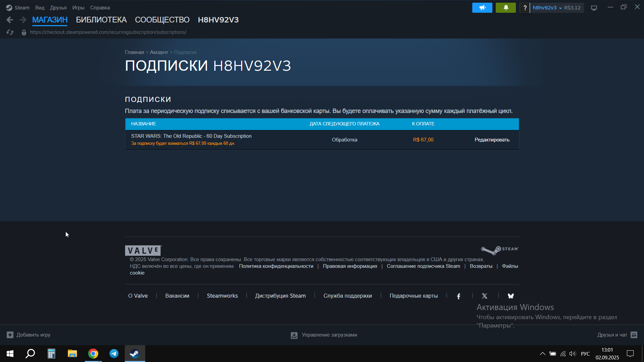This screenshot has height=362, width=644.
Task: Switch to Chrome in the taskbar
Action: [x=93, y=354]
